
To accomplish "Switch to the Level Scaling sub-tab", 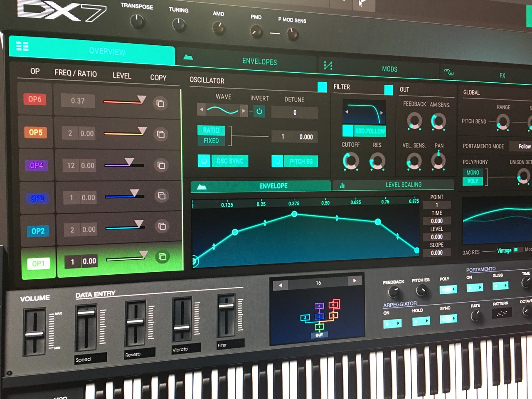I will tap(393, 185).
